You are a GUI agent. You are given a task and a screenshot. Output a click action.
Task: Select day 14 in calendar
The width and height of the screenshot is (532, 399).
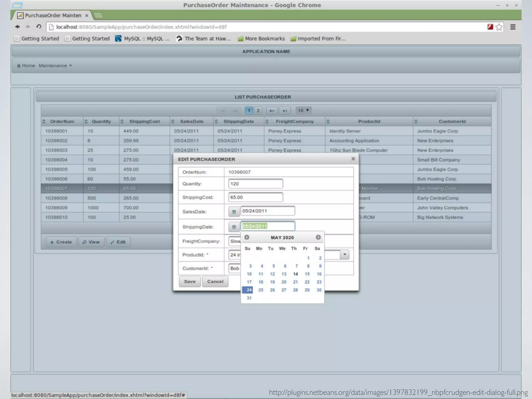tap(295, 274)
